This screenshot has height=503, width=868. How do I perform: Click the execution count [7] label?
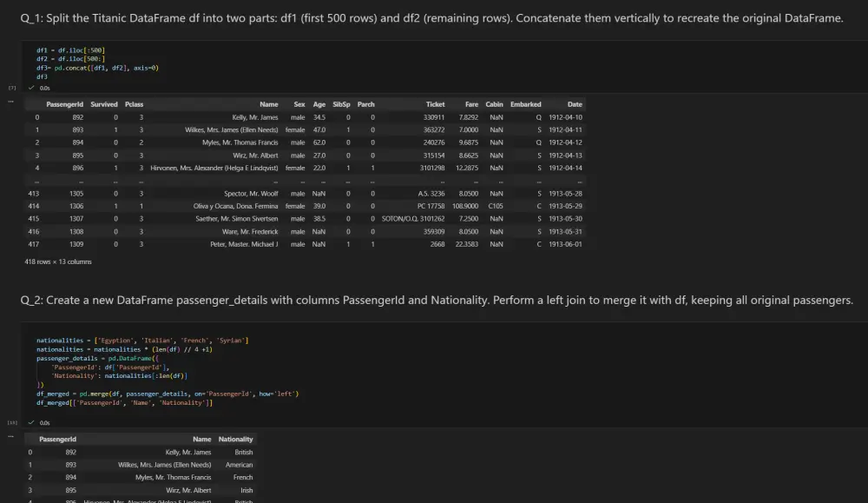[x=12, y=88]
